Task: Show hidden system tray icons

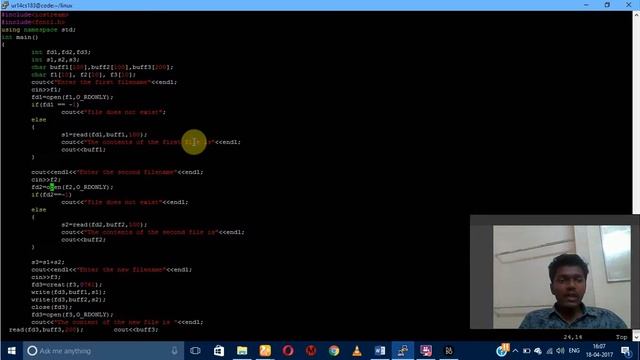Action: [x=515, y=351]
